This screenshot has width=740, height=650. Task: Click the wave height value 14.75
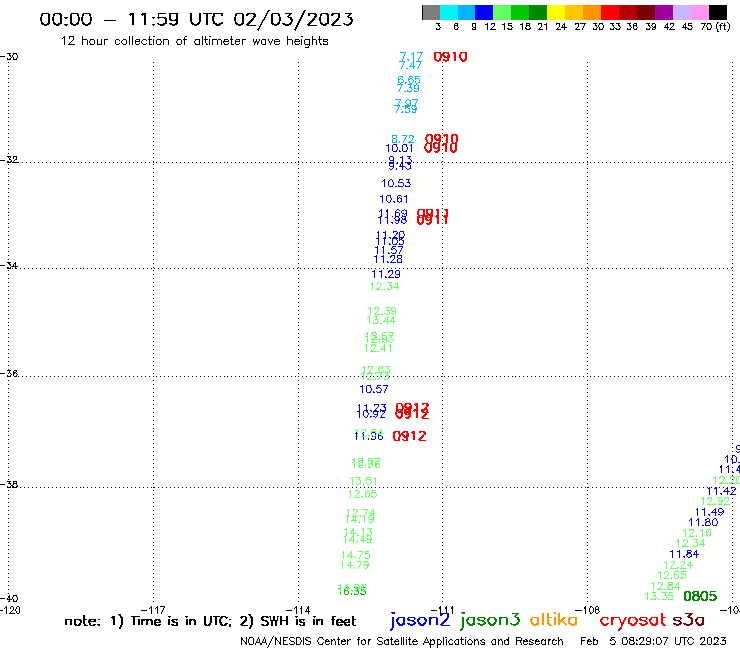pos(356,555)
